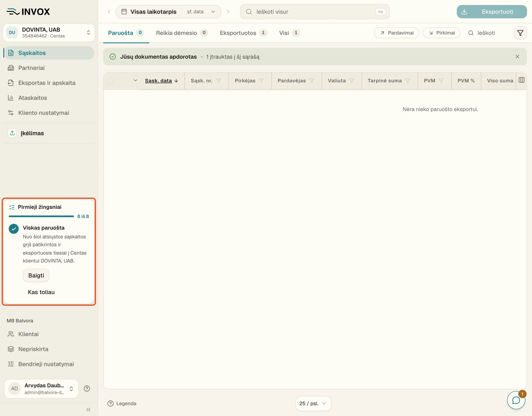Open Eksportas ir apskaita in sidebar
This screenshot has height=416, width=532.
pyautogui.click(x=49, y=83)
